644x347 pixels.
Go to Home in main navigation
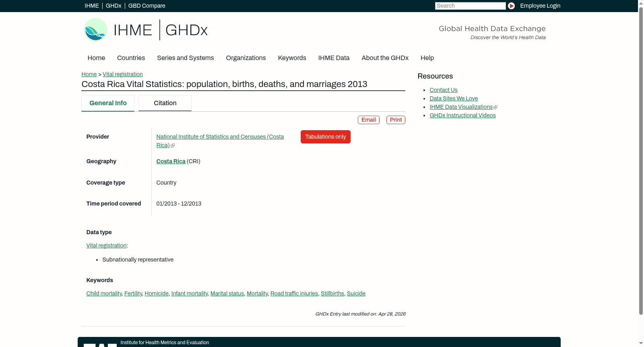96,58
